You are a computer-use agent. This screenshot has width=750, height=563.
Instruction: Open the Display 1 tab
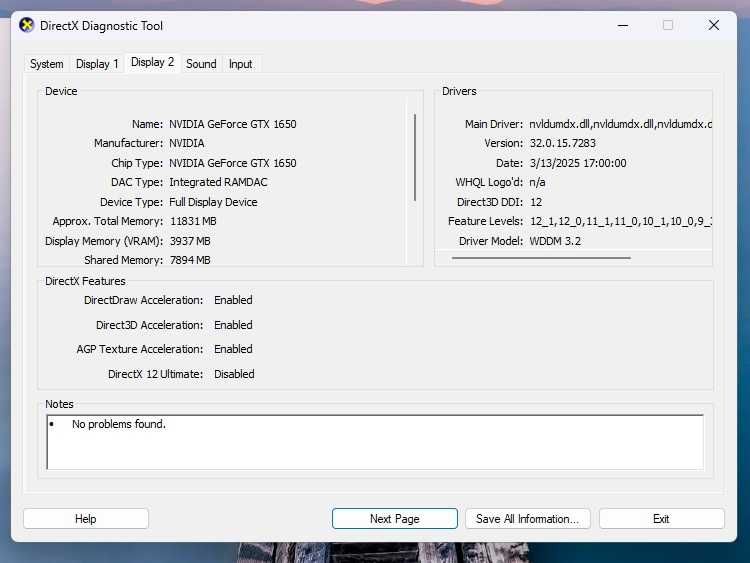97,64
